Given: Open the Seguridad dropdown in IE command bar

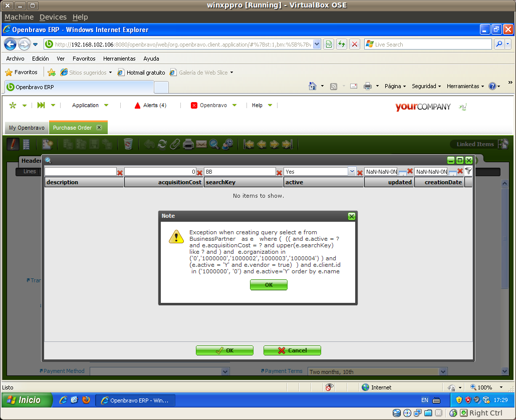Looking at the screenshot, I should [426, 86].
